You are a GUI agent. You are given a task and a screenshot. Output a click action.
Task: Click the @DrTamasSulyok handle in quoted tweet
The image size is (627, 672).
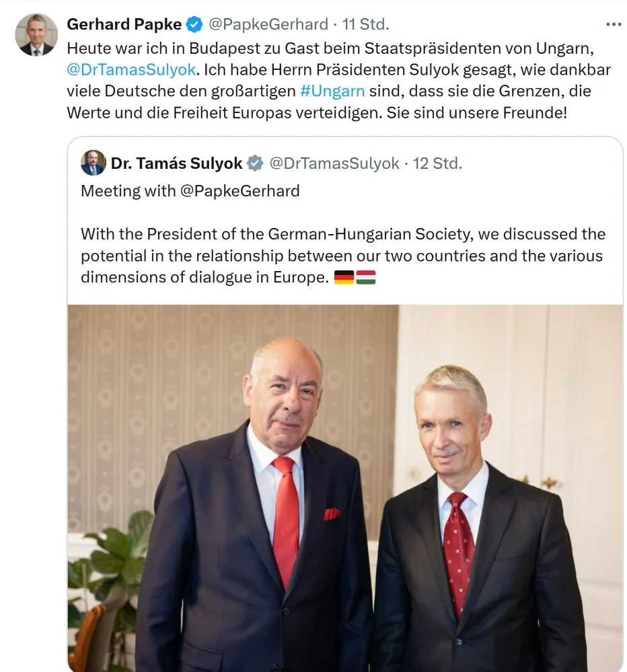[x=334, y=163]
